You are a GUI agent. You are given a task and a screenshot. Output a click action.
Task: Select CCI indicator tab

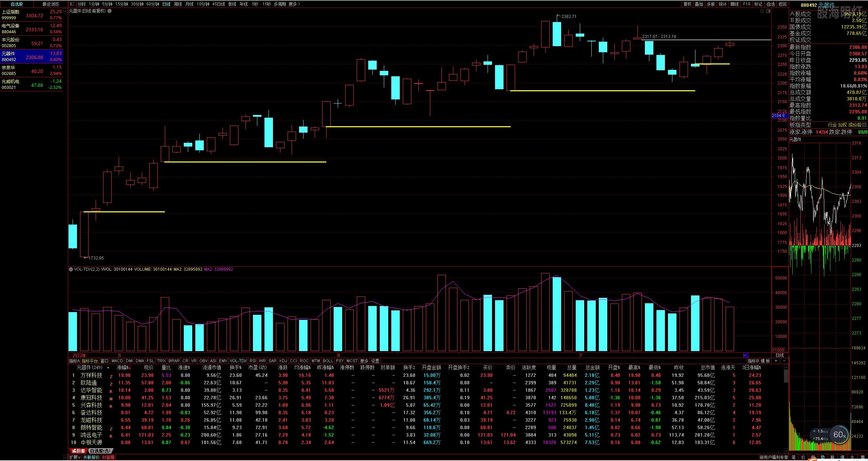(294, 361)
